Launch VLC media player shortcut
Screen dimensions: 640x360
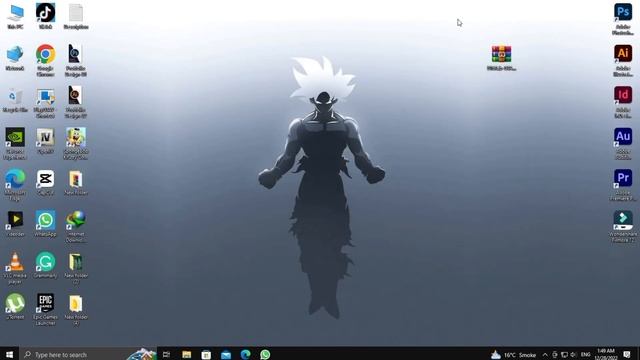tap(15, 268)
